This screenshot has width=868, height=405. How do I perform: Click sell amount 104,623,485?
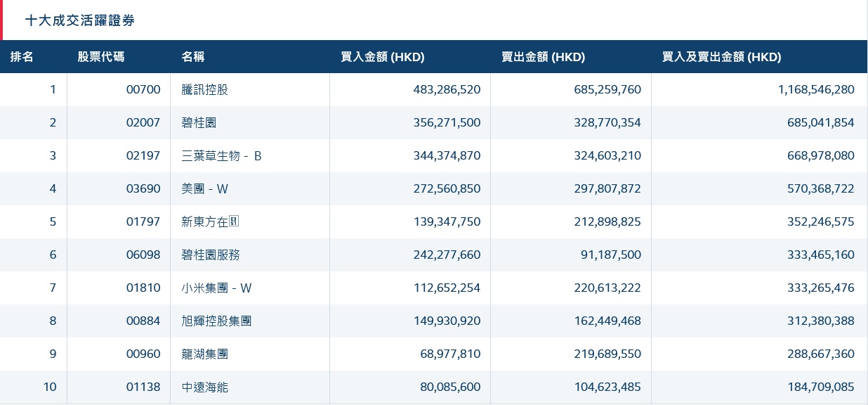coord(608,387)
